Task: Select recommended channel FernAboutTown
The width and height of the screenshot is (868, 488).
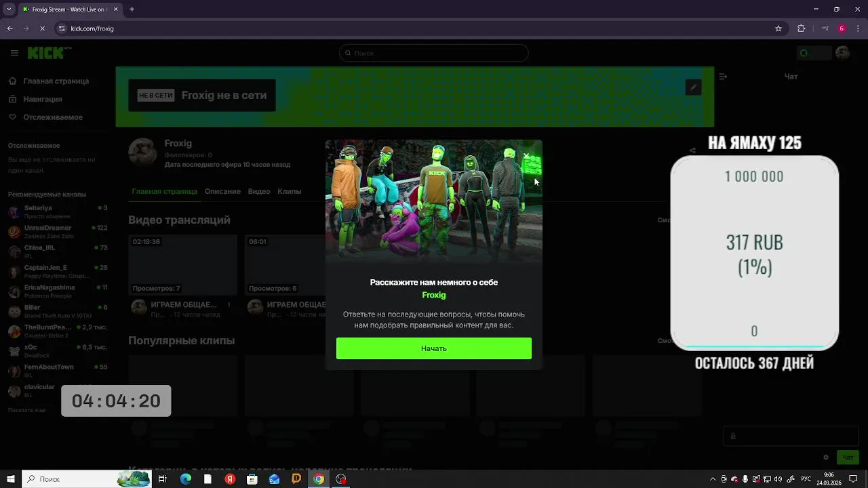Action: point(58,371)
